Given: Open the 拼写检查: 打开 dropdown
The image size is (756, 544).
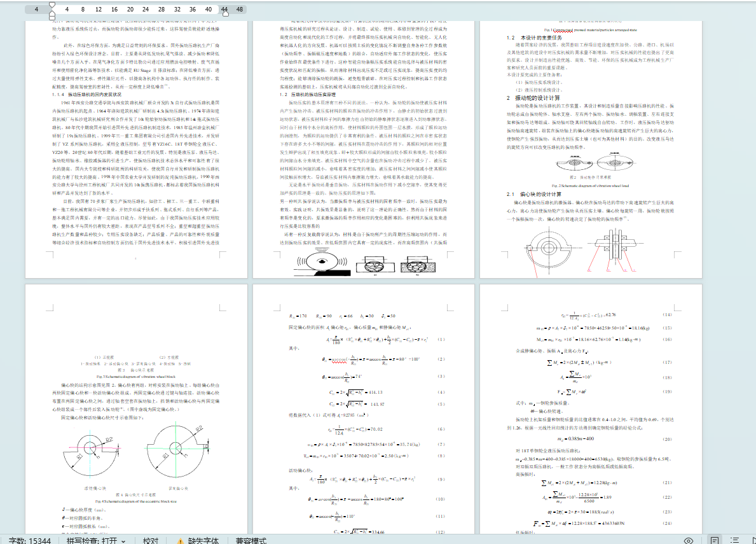Looking at the screenshot, I should click(x=96, y=541).
